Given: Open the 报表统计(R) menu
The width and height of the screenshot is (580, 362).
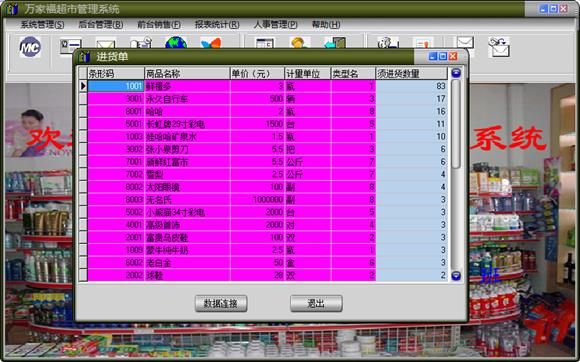Looking at the screenshot, I should point(217,25).
